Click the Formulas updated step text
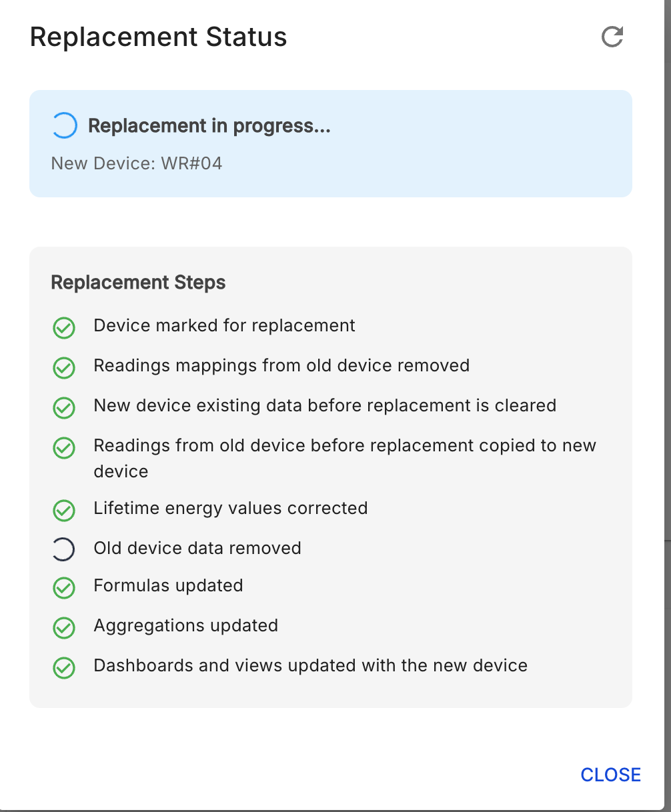671x812 pixels. (x=168, y=585)
